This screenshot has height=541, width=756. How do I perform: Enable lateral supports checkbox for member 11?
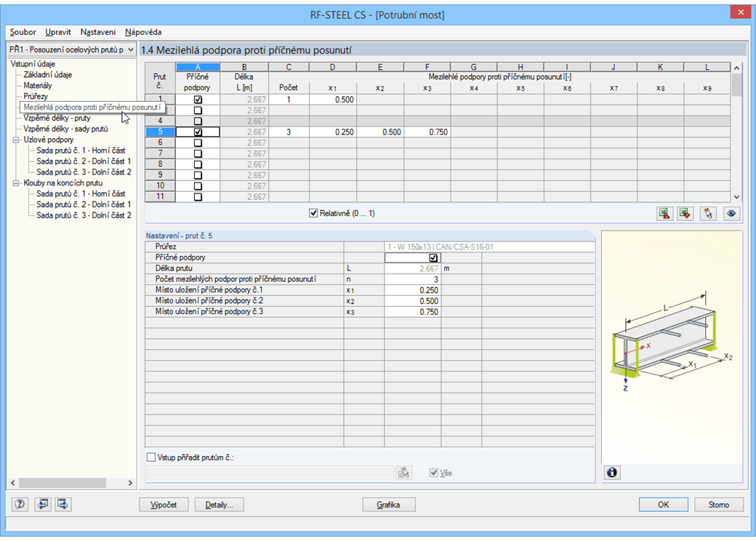198,197
